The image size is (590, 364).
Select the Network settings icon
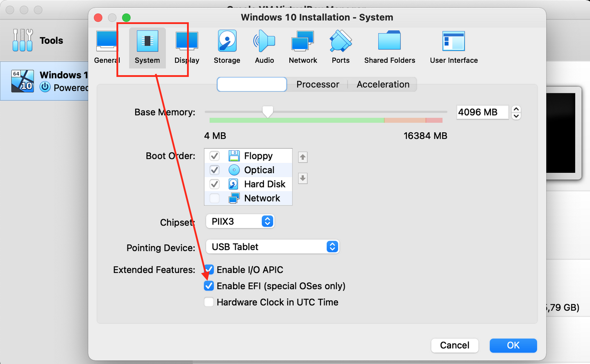pos(303,47)
